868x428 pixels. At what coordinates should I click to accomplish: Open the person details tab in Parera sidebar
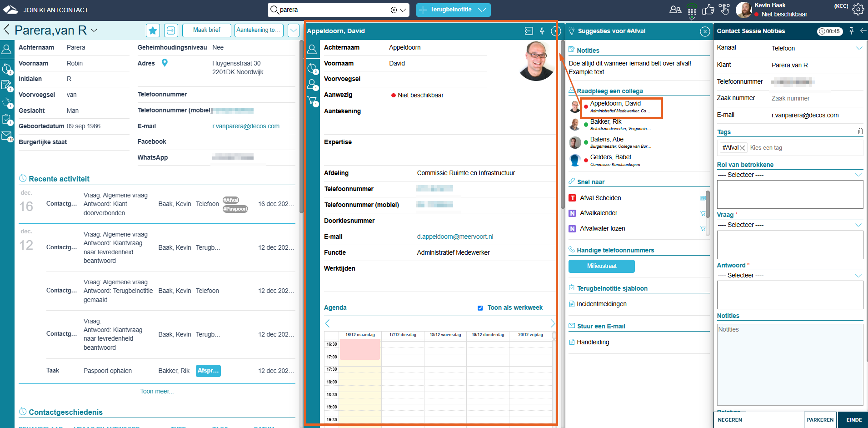click(x=7, y=49)
